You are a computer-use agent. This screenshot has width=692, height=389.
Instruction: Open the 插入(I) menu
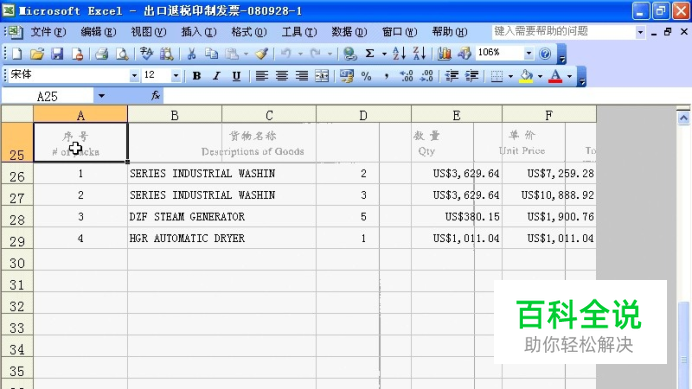pos(199,32)
